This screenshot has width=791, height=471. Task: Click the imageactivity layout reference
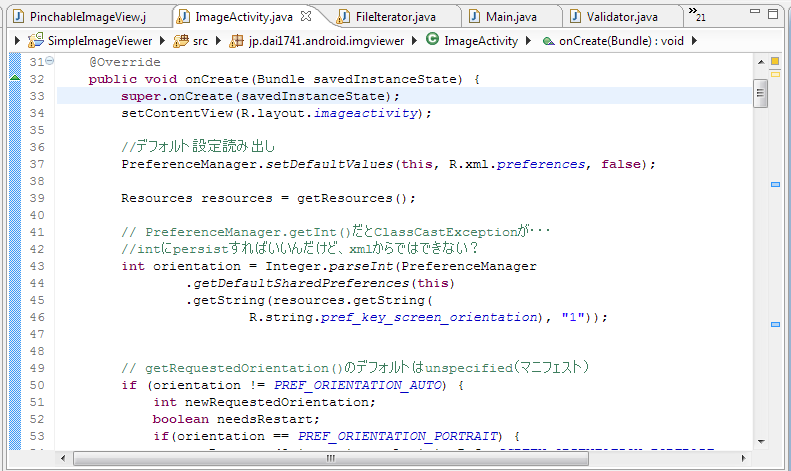(366, 113)
